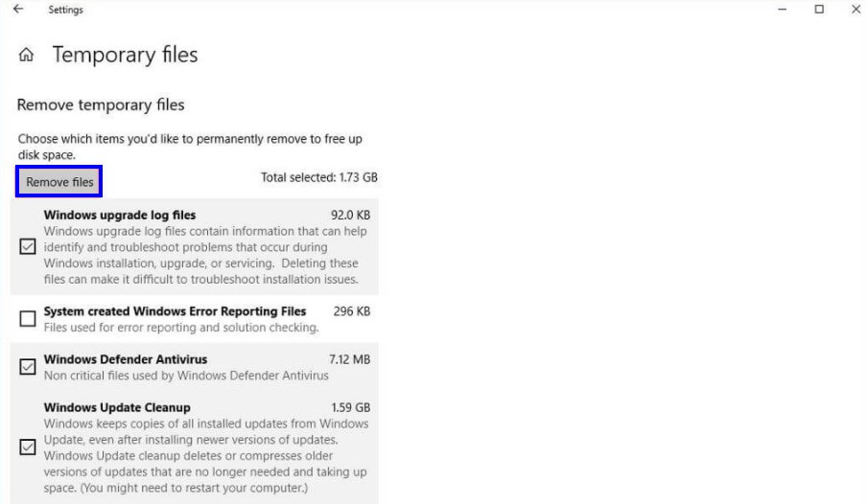Screen dimensions: 866x504
Task: Click the 92.0 KB size label
Action: pyautogui.click(x=351, y=215)
